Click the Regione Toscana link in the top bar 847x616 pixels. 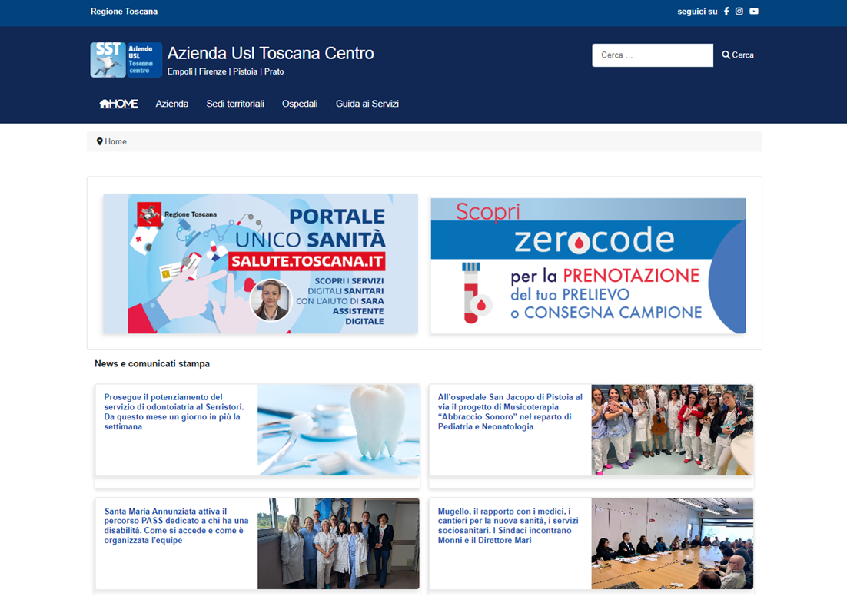pyautogui.click(x=124, y=11)
